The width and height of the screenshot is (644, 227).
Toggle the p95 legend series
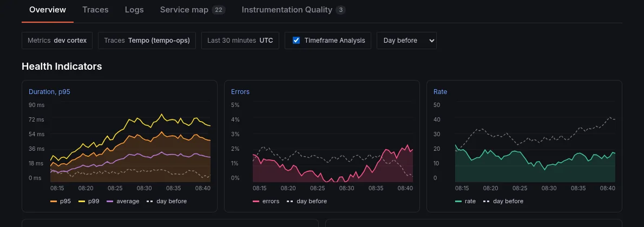click(61, 201)
